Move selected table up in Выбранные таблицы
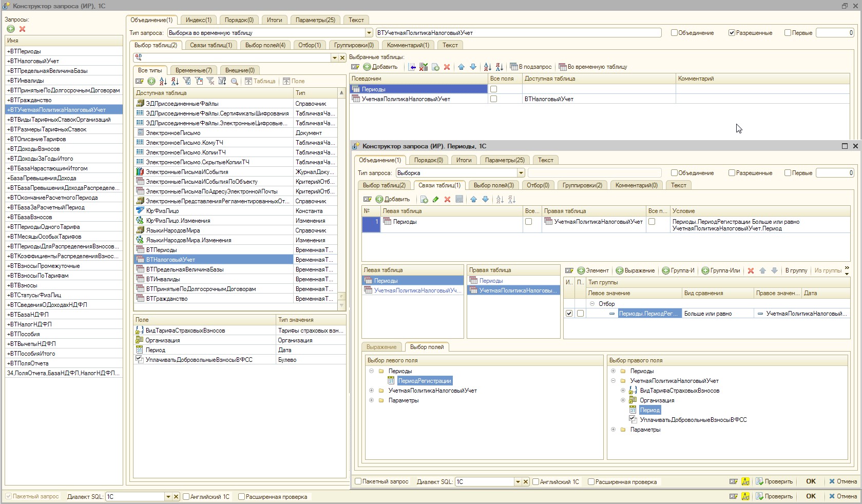The height and width of the screenshot is (504, 862). [461, 67]
